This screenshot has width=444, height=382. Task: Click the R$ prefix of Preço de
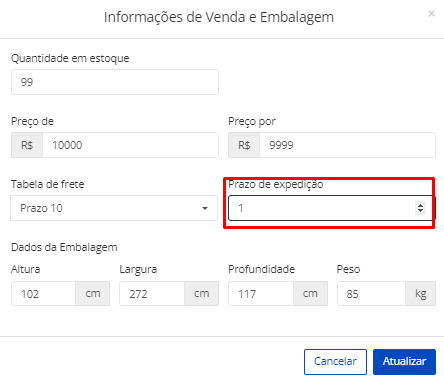pyautogui.click(x=27, y=145)
